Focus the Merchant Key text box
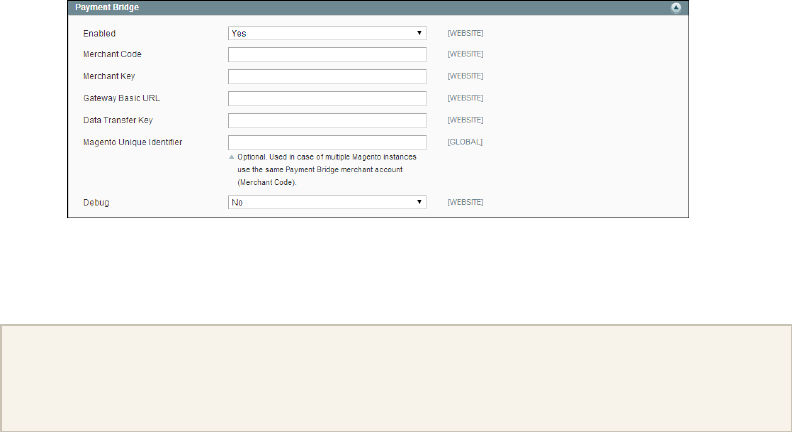The height and width of the screenshot is (432, 792). [327, 76]
